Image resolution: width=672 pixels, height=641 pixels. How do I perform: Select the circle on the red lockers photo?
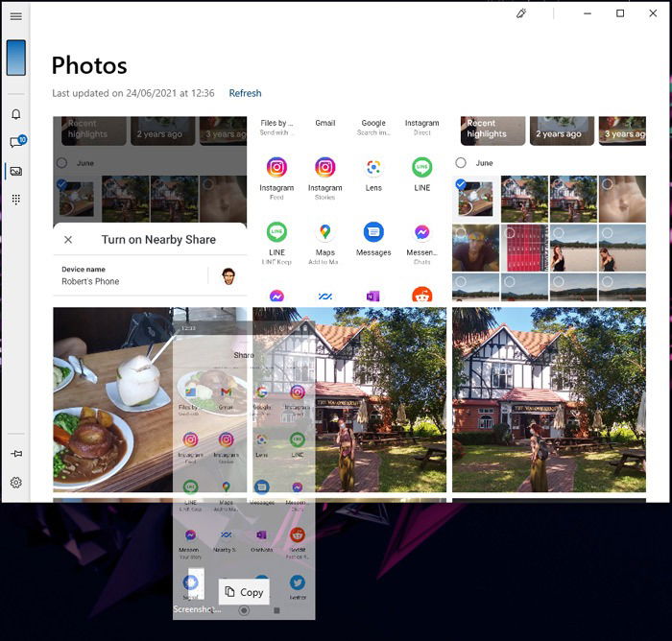coord(510,232)
